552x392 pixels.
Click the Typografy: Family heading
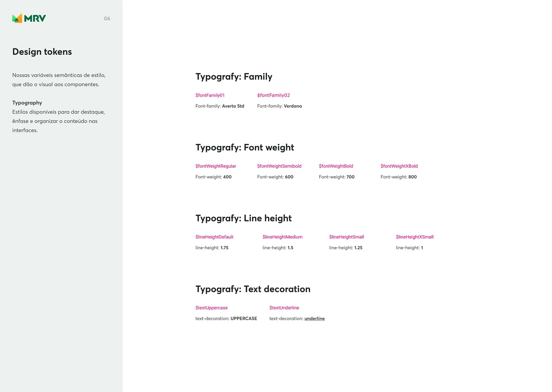coord(234,77)
